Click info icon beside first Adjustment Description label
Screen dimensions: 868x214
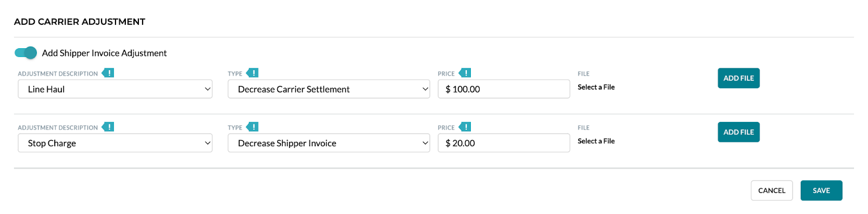pos(108,73)
